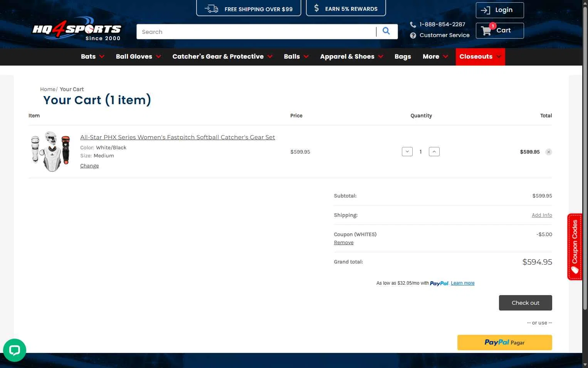Click the Your Cart (1 item) heading
Screen dimensions: 588x368
tap(97, 100)
